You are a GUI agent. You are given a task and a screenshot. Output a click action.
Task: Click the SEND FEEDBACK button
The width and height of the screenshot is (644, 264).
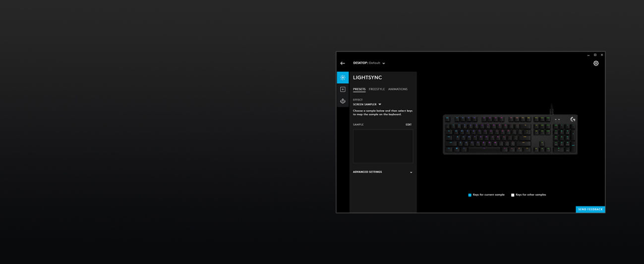pos(590,210)
